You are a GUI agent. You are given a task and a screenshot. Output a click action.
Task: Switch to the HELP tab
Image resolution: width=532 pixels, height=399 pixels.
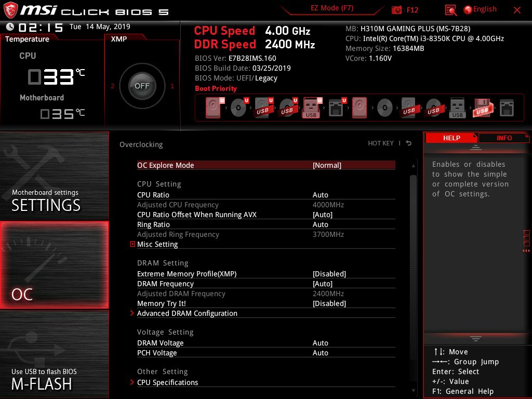[451, 138]
